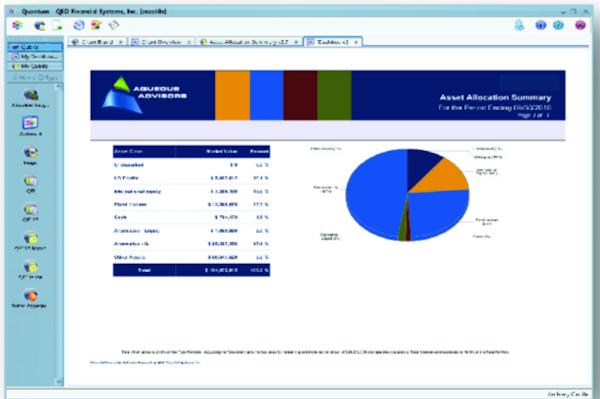The image size is (600, 399).
Task: Close the first Client tab
Action: 121,42
